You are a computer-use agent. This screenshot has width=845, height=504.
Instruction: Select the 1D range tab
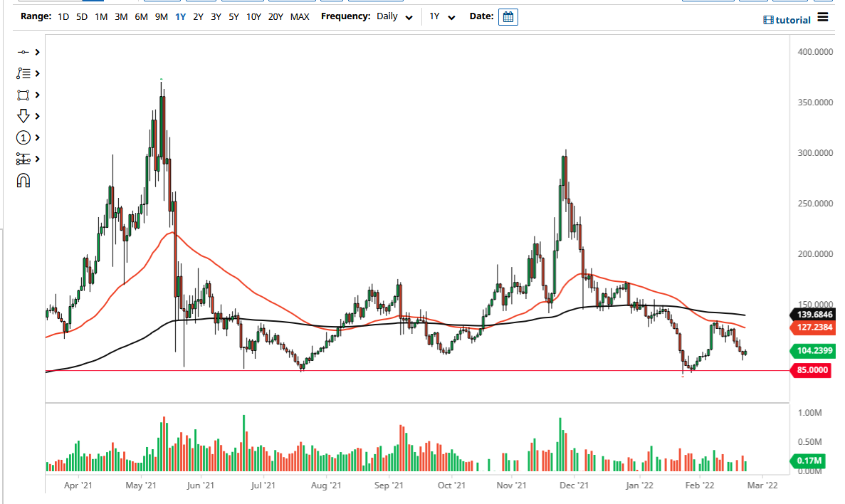(x=63, y=16)
